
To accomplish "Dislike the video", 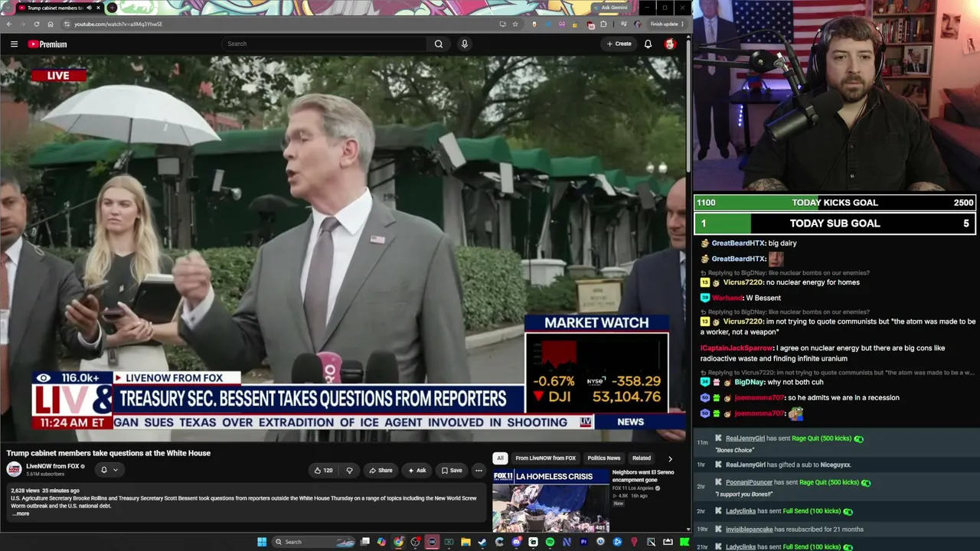I will pyautogui.click(x=349, y=470).
